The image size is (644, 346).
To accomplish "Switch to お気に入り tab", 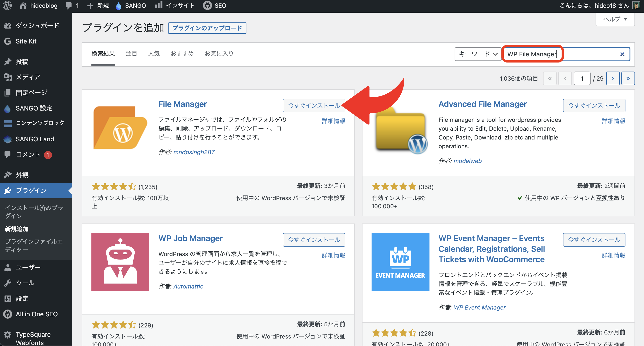I will click(219, 53).
